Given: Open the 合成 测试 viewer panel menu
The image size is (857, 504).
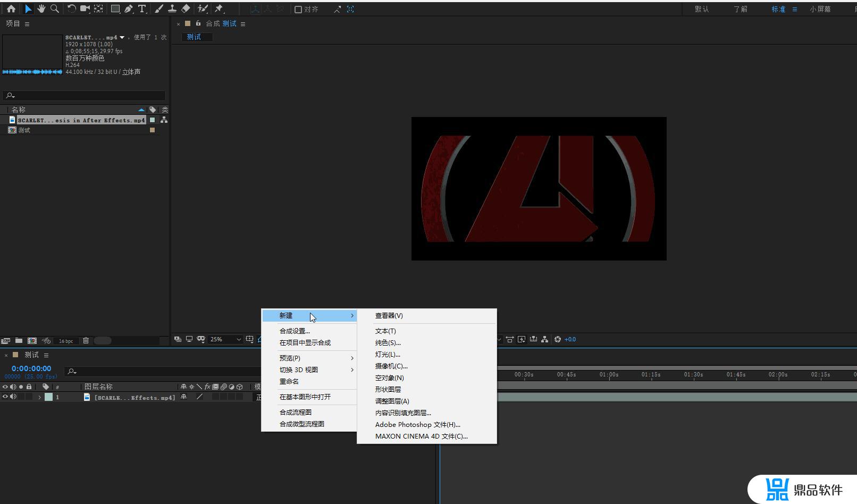Looking at the screenshot, I should coord(243,24).
